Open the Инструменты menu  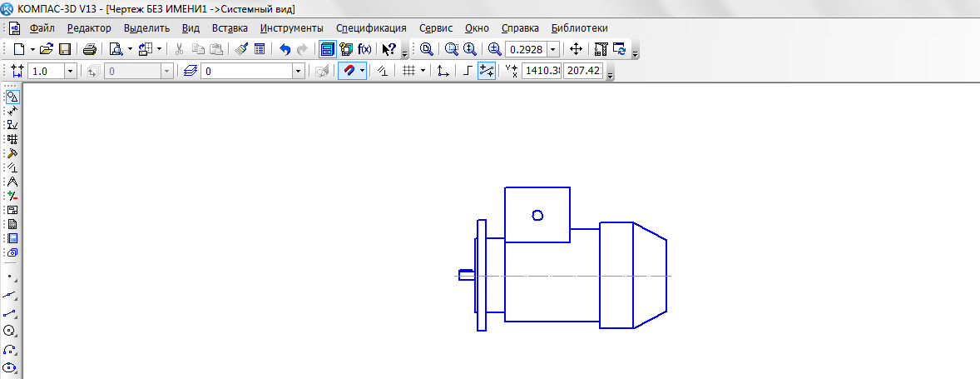[292, 28]
